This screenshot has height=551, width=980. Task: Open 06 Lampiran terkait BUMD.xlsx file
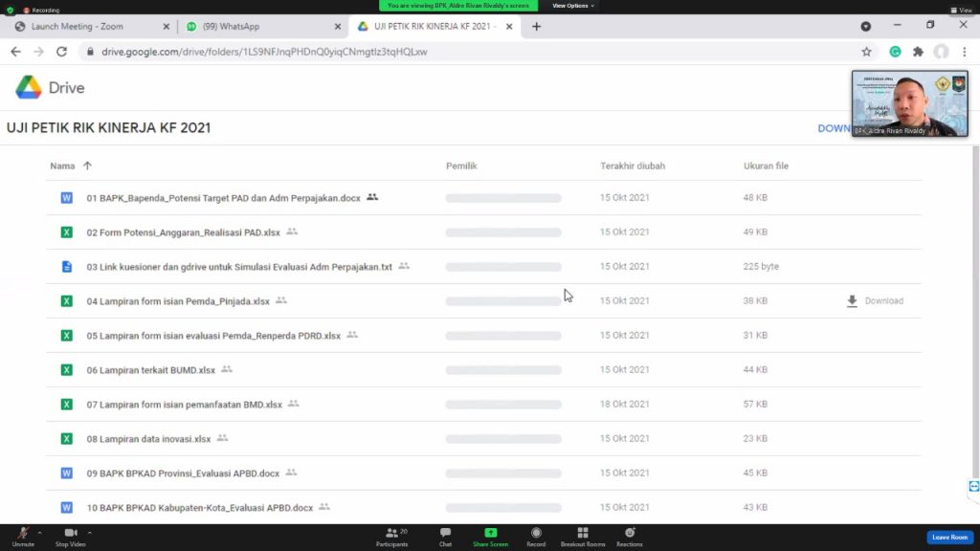point(150,369)
